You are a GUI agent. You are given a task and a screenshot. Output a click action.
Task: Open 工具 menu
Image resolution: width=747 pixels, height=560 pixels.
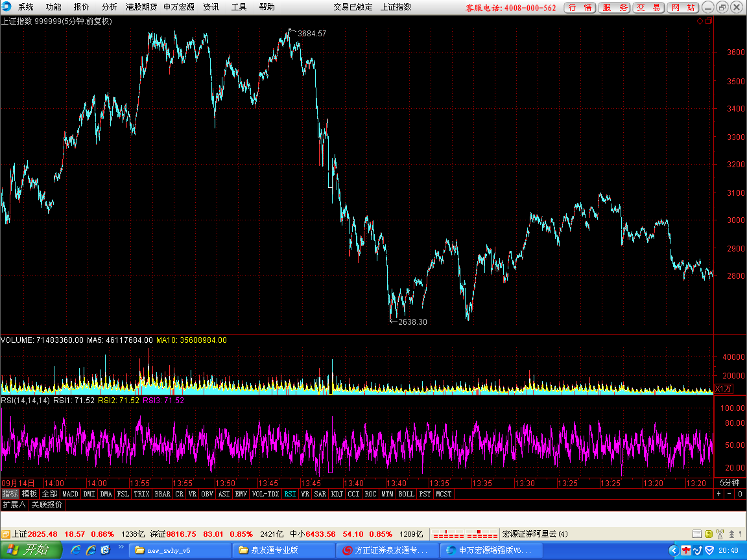(x=239, y=7)
